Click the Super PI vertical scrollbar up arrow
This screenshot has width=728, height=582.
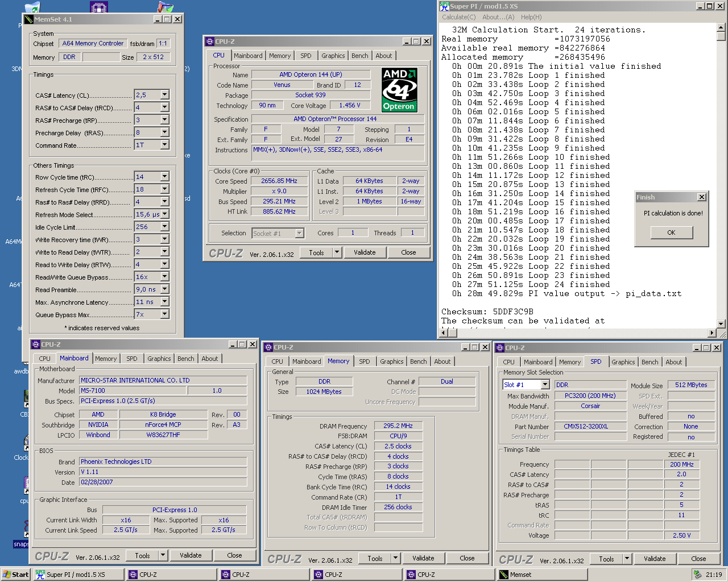pyautogui.click(x=721, y=27)
